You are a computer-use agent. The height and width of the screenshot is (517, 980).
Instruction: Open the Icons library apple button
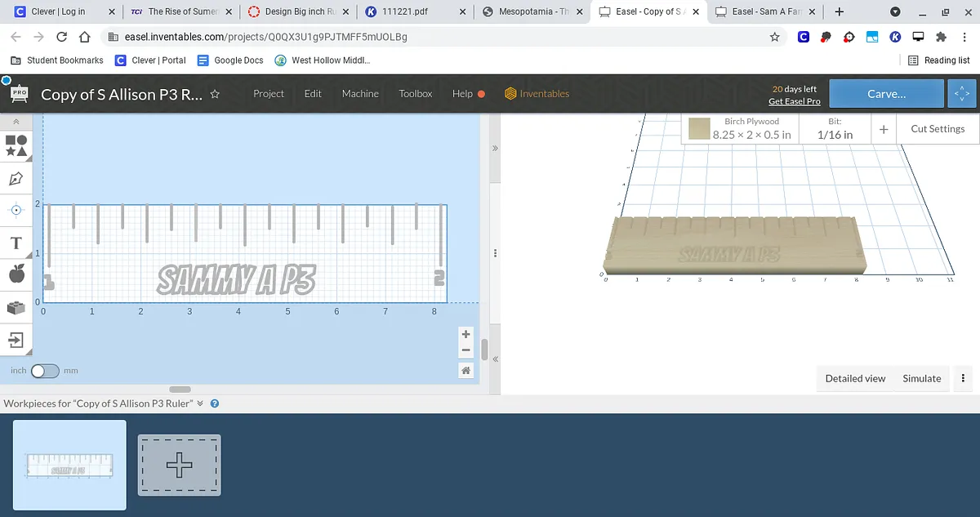[16, 274]
